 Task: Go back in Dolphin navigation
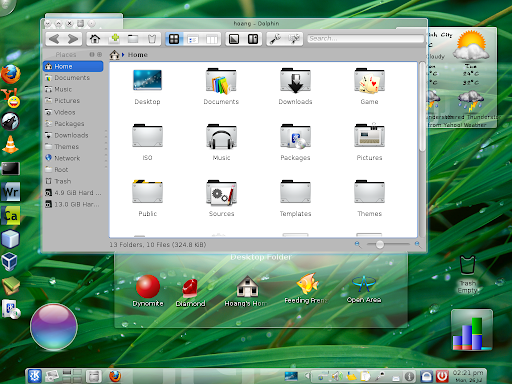[x=54, y=39]
